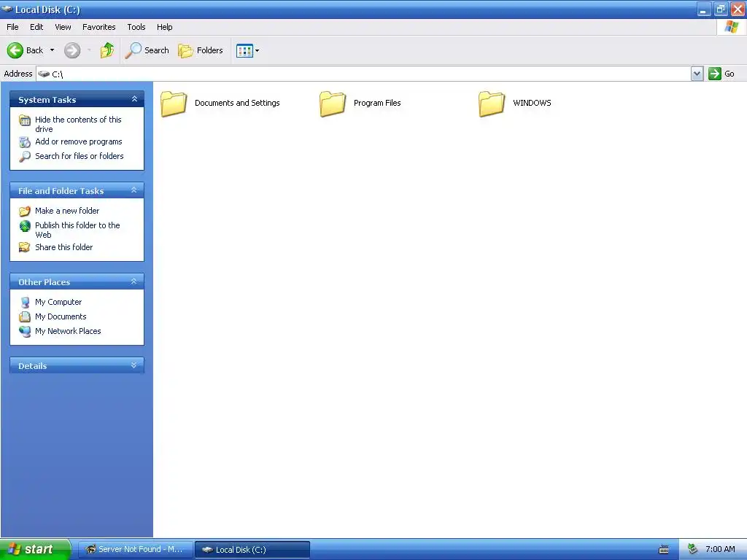Expand the Details panel
Viewport: 747px width, 560px height.
(134, 365)
